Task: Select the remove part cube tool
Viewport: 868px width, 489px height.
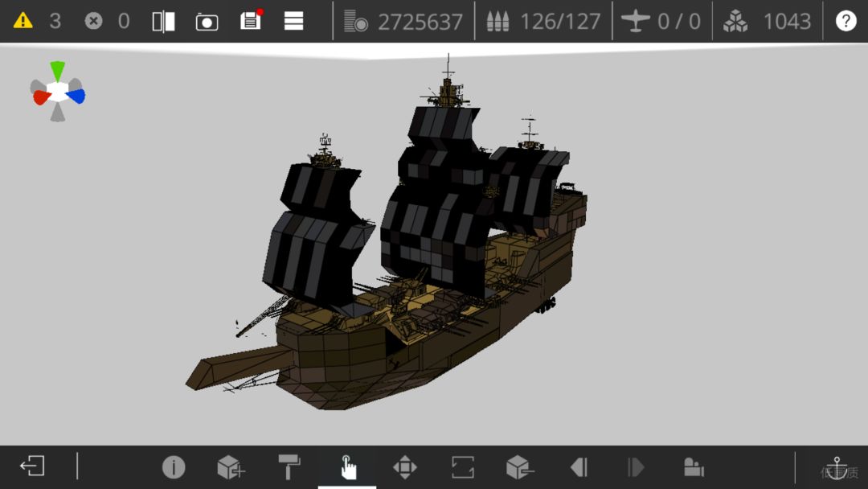Action: (x=520, y=466)
